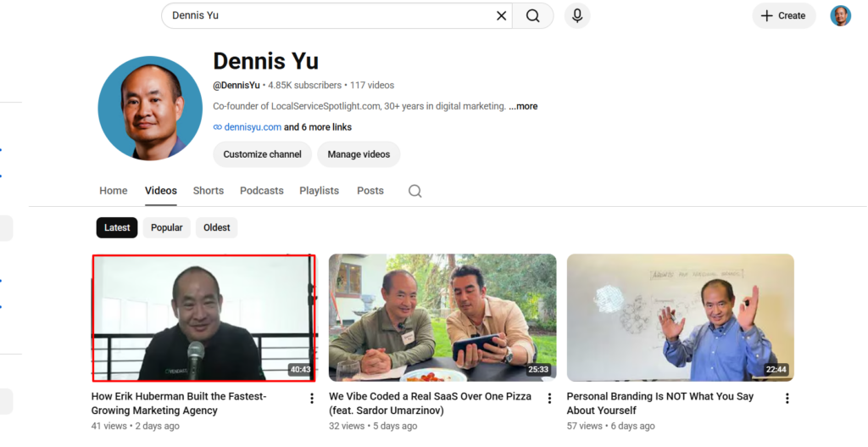Select the Latest filter chip
868x447 pixels.
click(117, 227)
